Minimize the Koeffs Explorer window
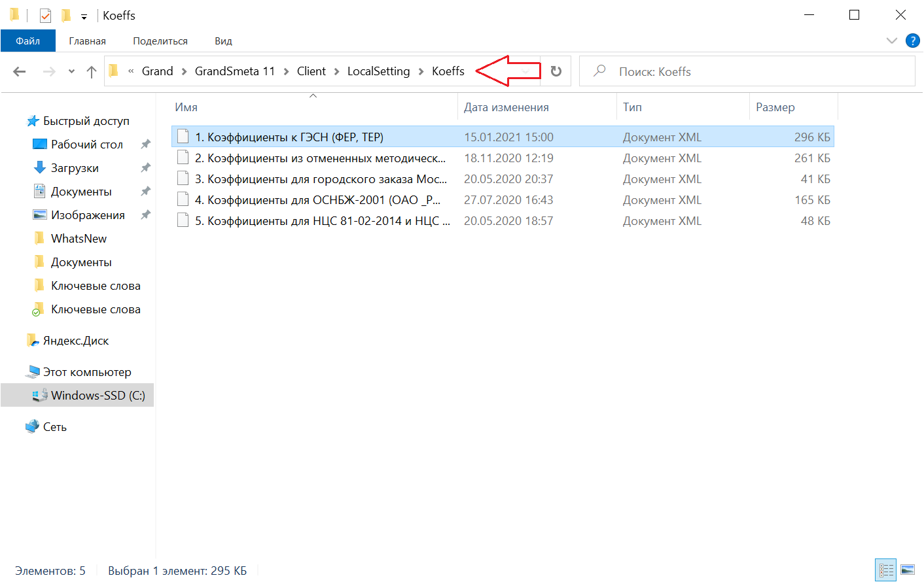 810,15
